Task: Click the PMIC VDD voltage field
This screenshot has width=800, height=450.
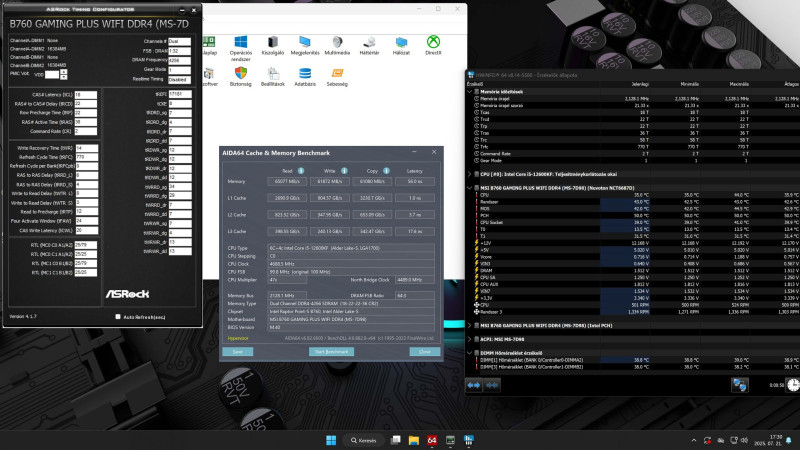Action: (x=52, y=74)
